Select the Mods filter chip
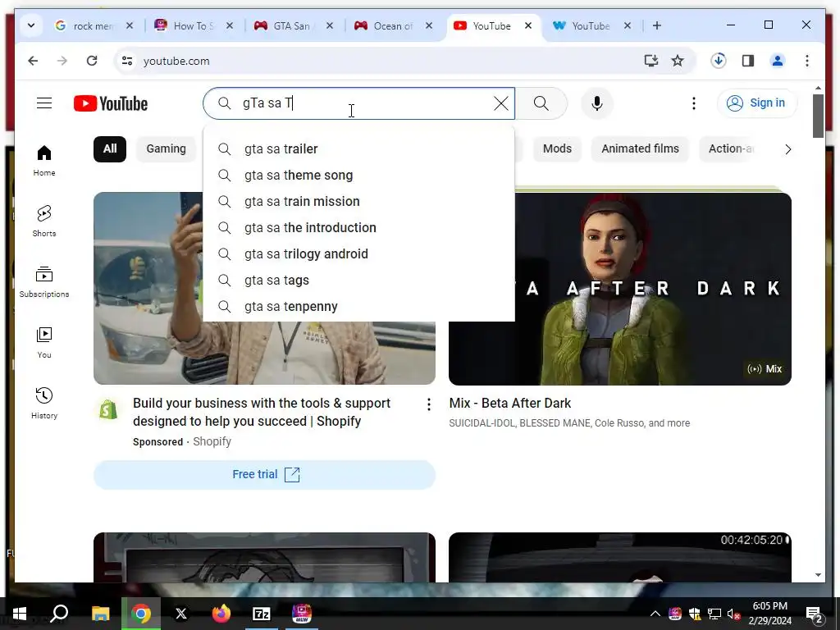This screenshot has height=630, width=840. [x=557, y=149]
